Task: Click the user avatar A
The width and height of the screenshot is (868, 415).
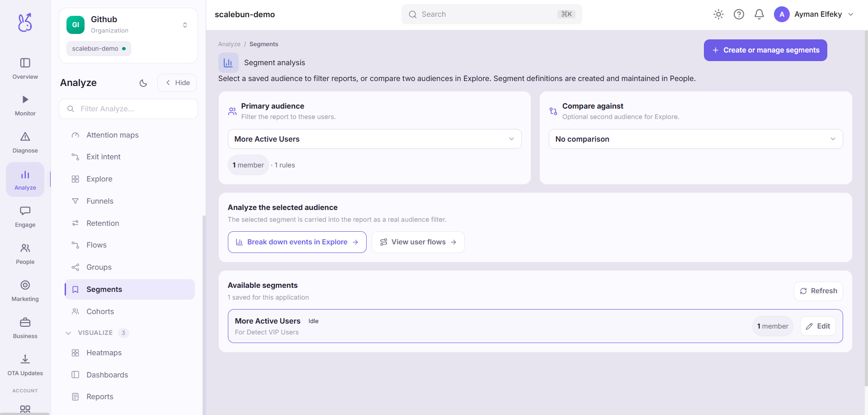Action: 782,14
